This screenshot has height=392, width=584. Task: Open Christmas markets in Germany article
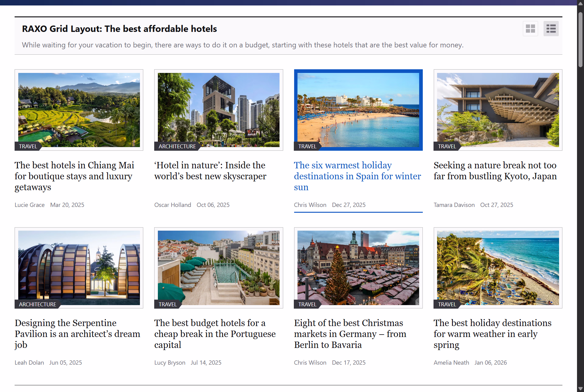(x=350, y=334)
